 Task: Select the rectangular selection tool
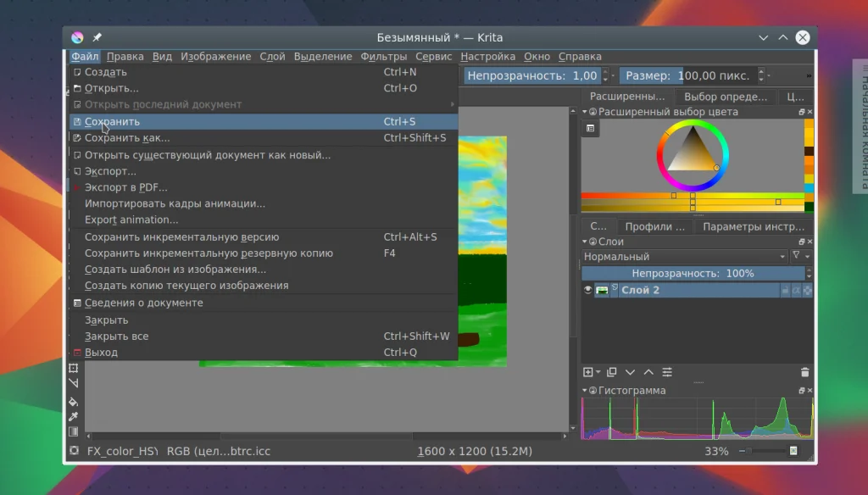[x=74, y=368]
